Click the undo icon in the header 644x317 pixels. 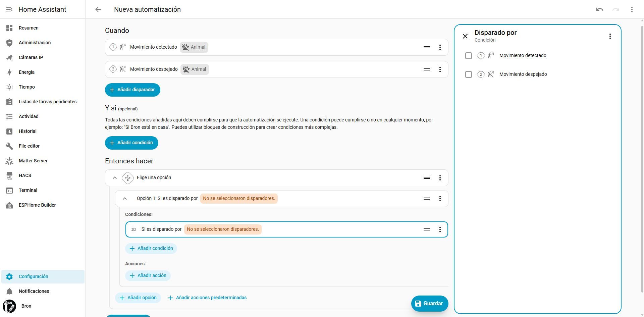tap(600, 9)
